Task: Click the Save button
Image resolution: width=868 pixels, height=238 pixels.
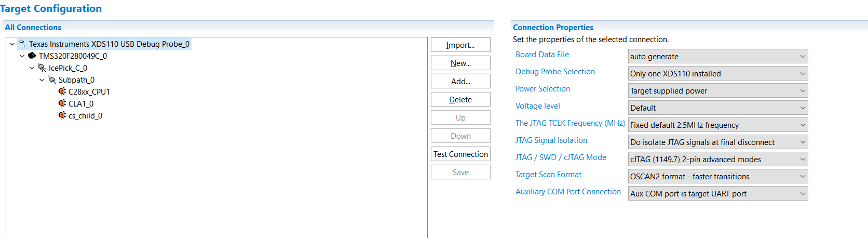Action: coord(460,173)
